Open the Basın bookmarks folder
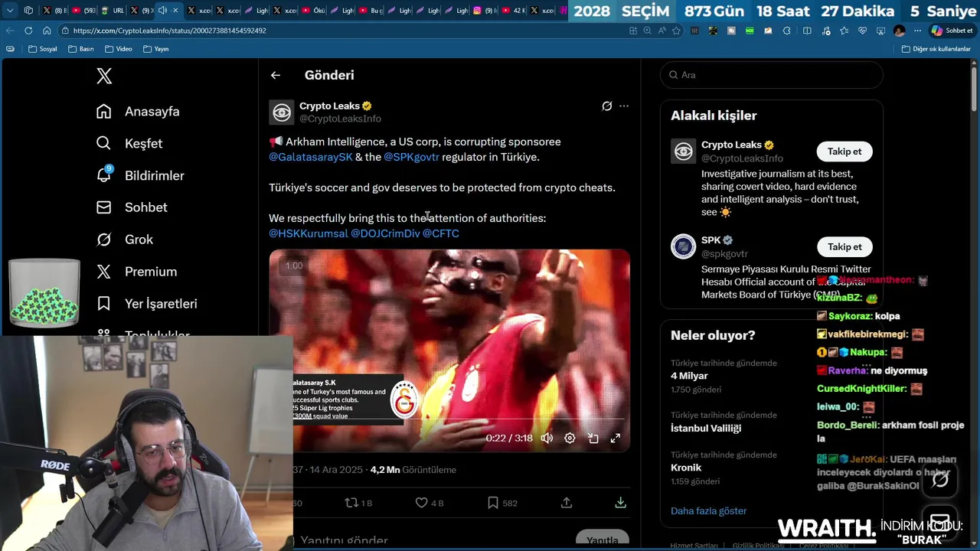The width and height of the screenshot is (980, 551). click(80, 49)
